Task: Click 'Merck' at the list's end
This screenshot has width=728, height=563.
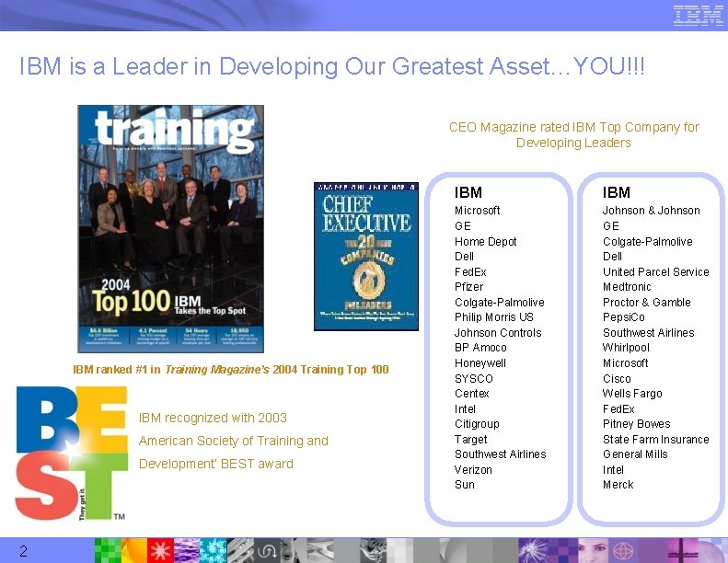Action: [x=618, y=485]
